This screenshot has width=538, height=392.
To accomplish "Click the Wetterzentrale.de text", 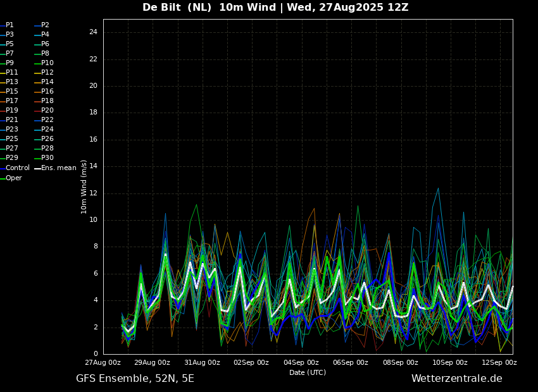I will pos(457,379).
